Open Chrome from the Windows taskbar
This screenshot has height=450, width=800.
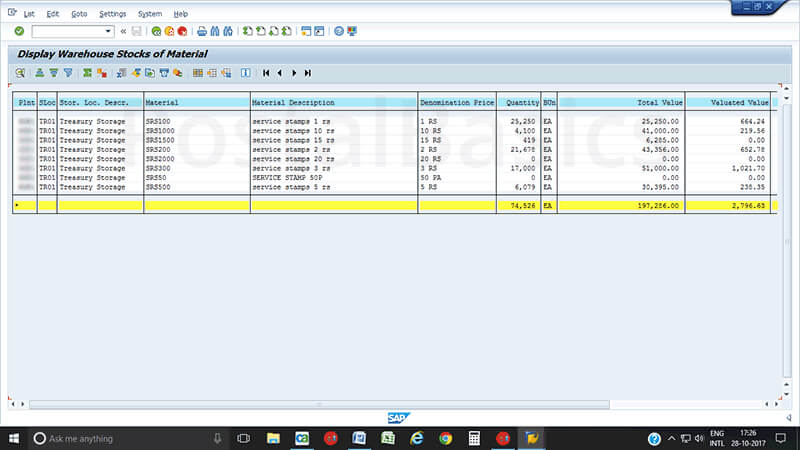coord(446,438)
